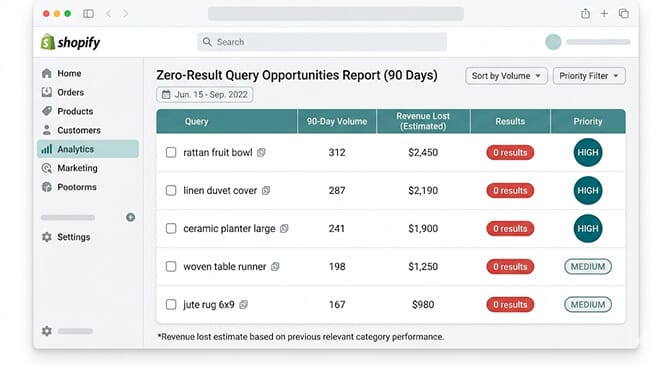Open the Home section icon
The image size is (672, 367).
pos(47,73)
